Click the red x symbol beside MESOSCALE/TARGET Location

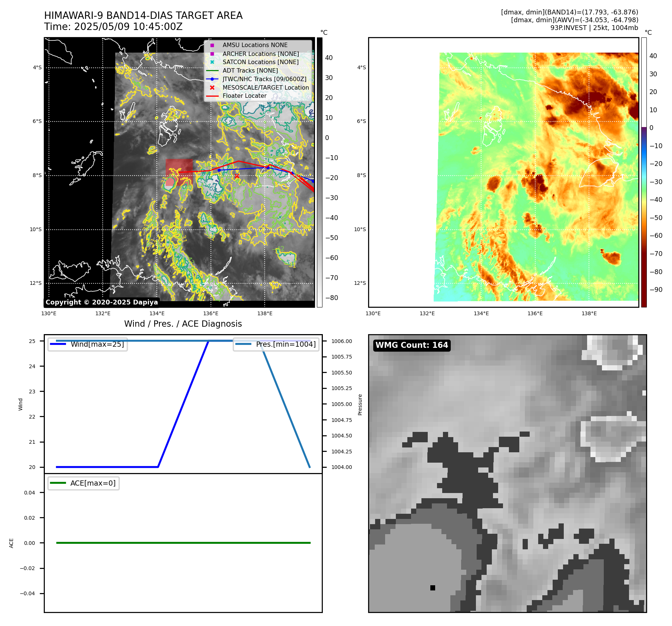point(212,88)
